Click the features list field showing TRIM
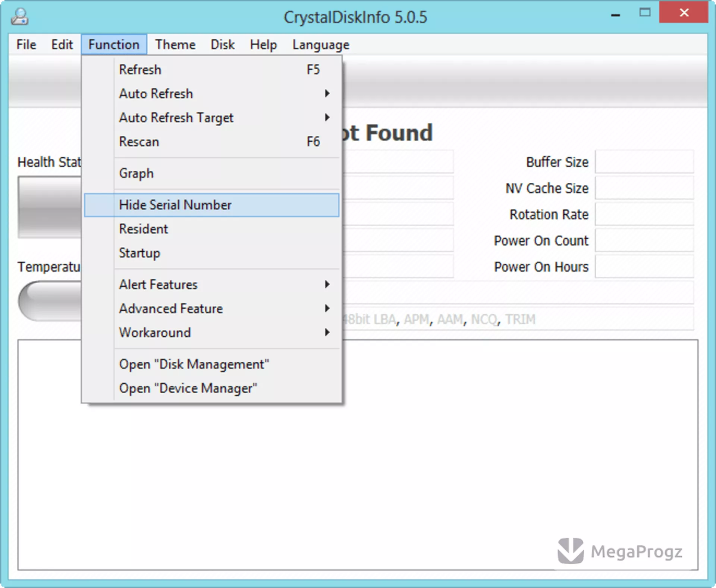The height and width of the screenshot is (588, 716). pos(518,319)
